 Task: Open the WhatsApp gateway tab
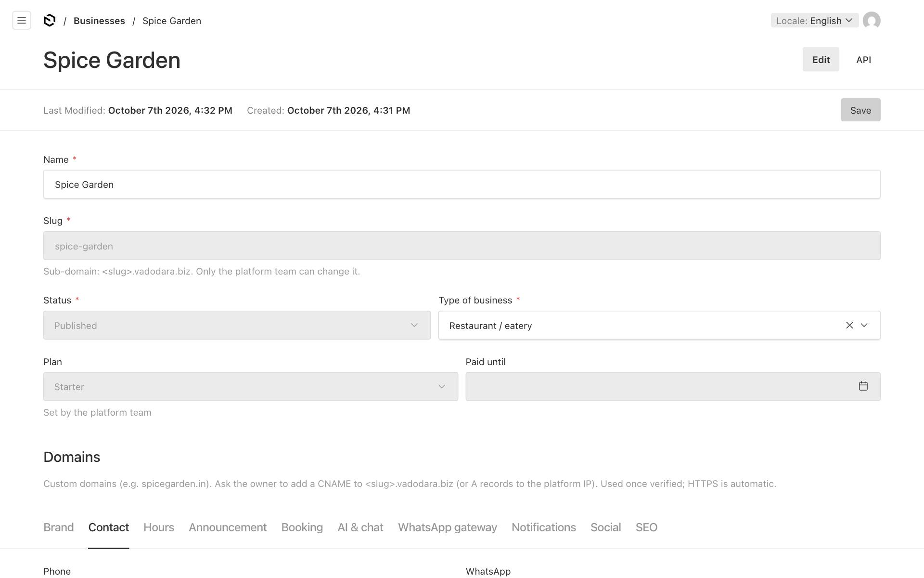tap(448, 527)
